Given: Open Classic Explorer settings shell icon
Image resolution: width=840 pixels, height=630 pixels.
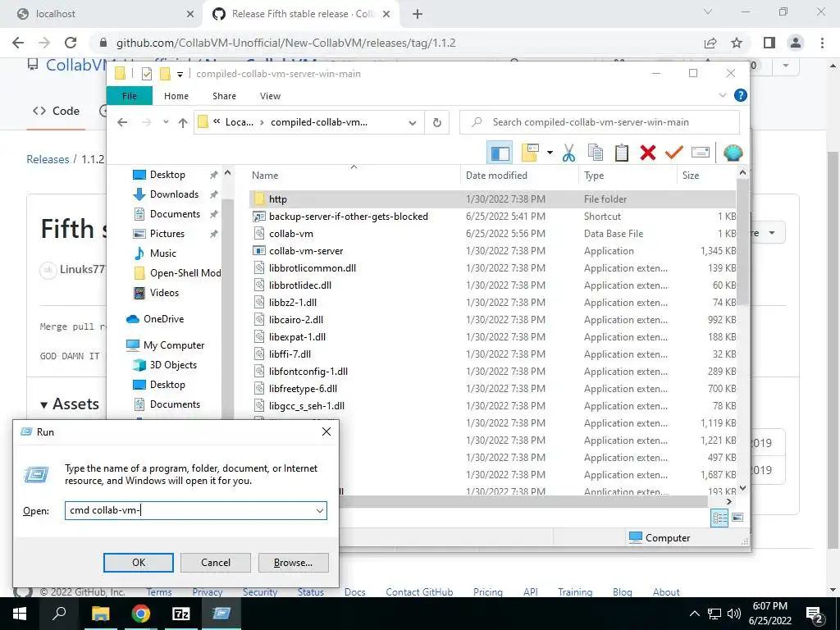Looking at the screenshot, I should click(x=733, y=153).
